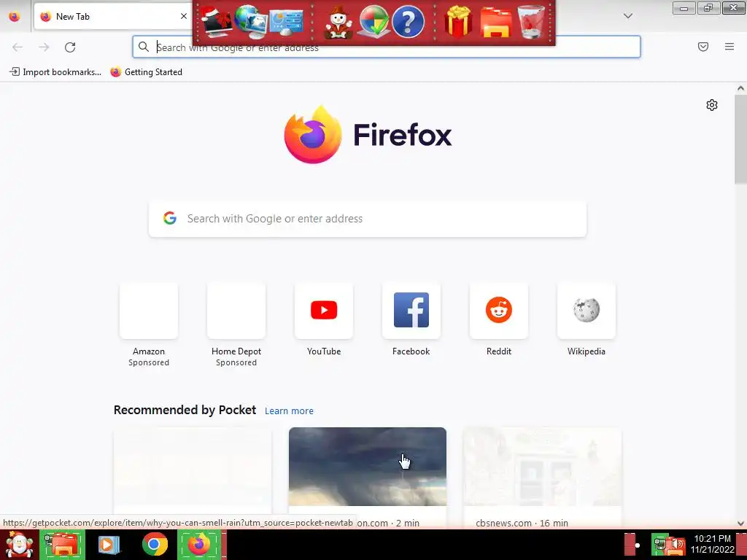Open the Getting Started bookmark
This screenshot has width=747, height=560.
[146, 72]
